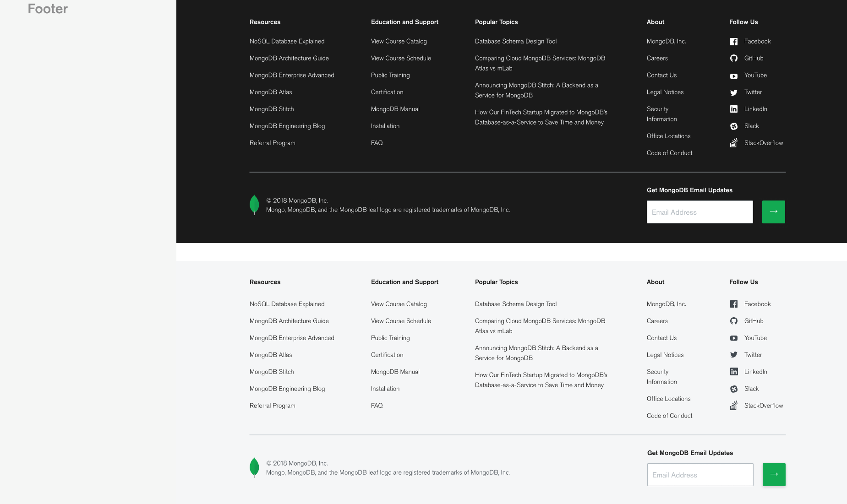Open Database Schema Design Tool in dark footer
Image resolution: width=847 pixels, height=504 pixels.
coord(515,41)
